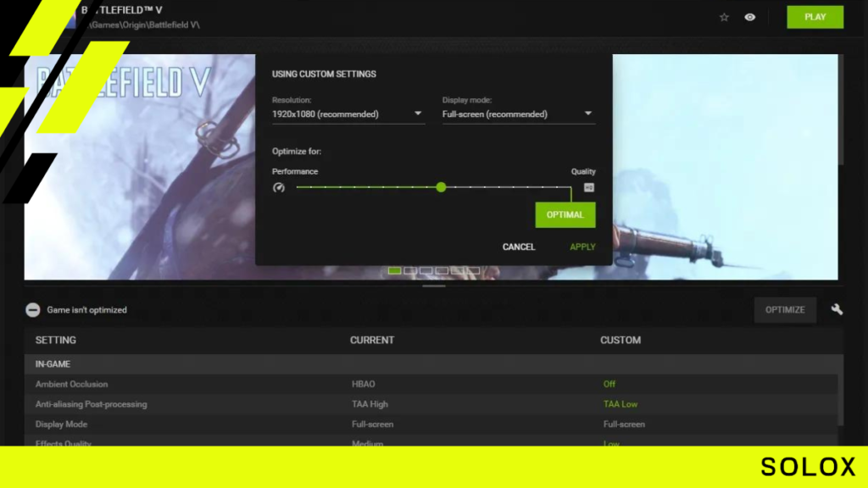Click the favorite star icon
868x488 pixels.
tap(724, 17)
